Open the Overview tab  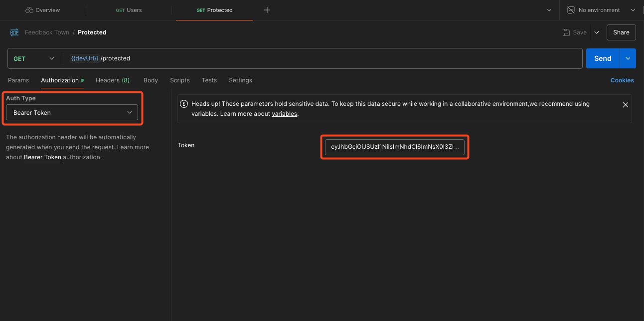42,10
